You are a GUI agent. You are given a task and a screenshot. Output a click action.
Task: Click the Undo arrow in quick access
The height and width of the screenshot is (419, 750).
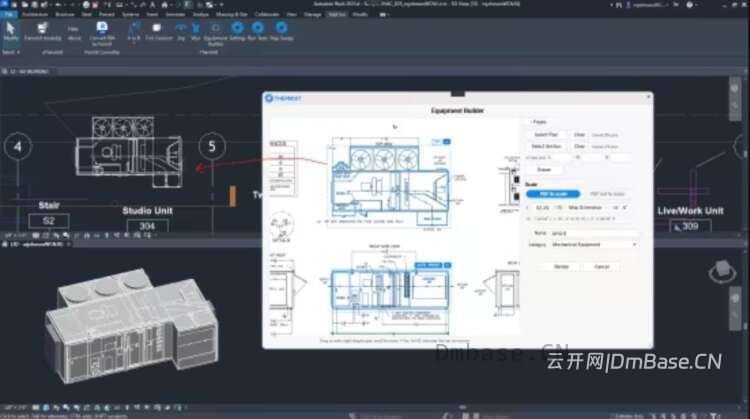57,5
